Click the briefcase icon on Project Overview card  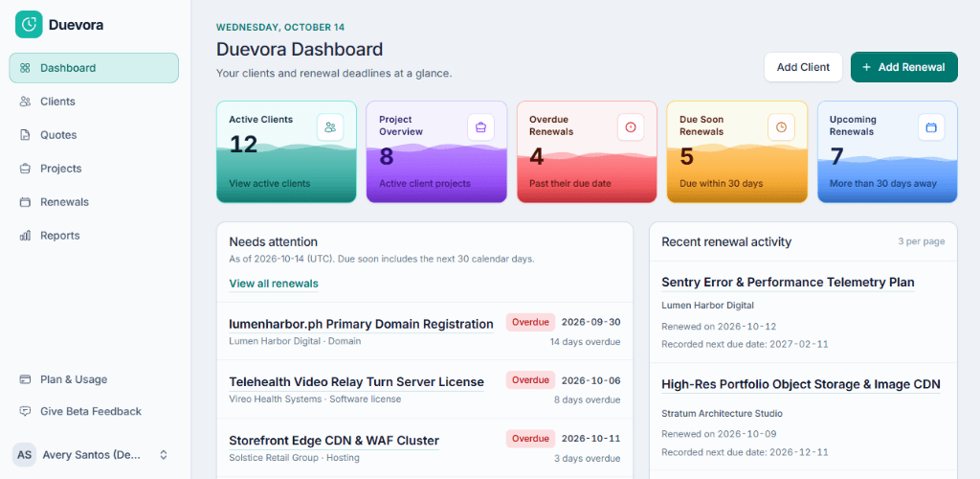pyautogui.click(x=480, y=127)
